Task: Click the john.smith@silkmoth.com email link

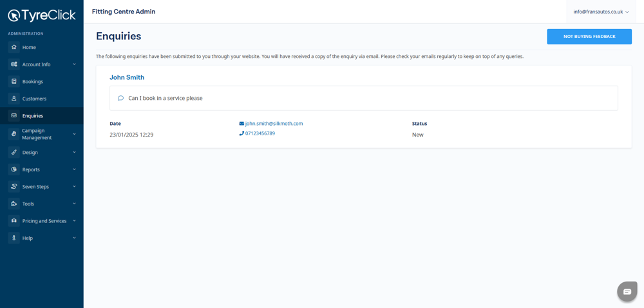Action: [274, 124]
